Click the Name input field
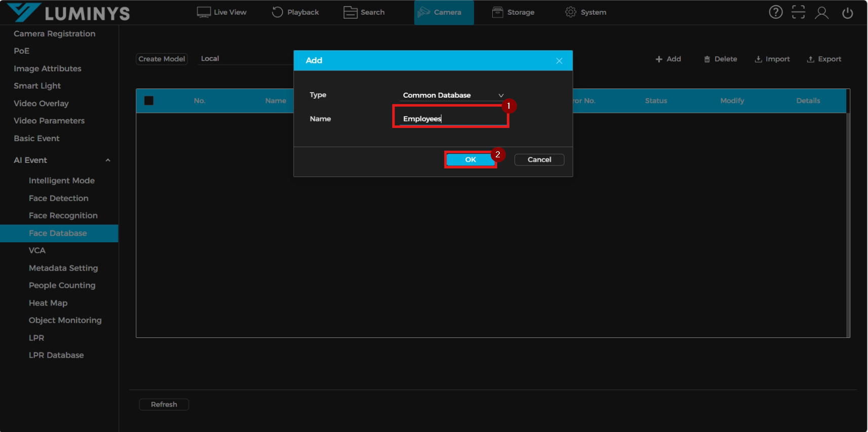This screenshot has height=432, width=868. tap(451, 119)
